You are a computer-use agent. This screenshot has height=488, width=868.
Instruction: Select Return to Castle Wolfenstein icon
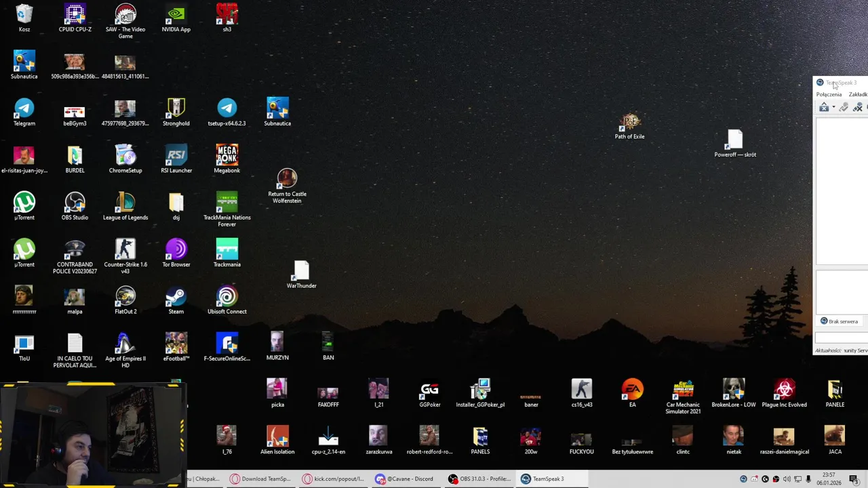[x=287, y=186]
